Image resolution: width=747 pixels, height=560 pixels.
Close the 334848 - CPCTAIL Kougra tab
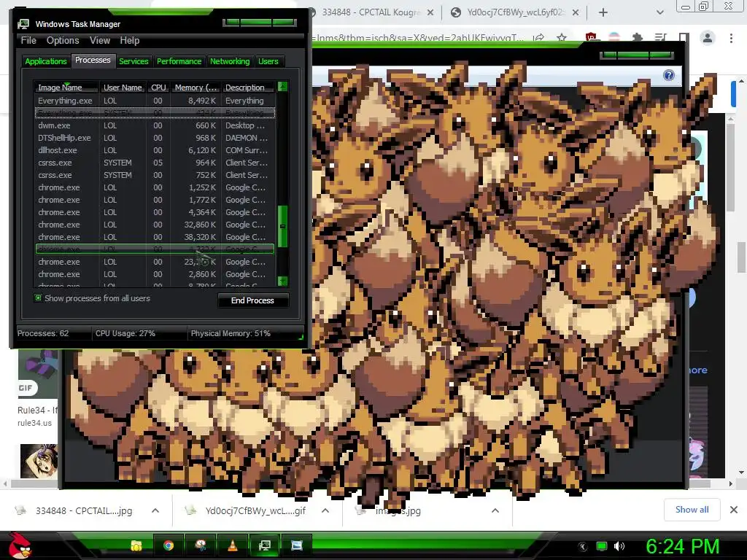coord(430,12)
